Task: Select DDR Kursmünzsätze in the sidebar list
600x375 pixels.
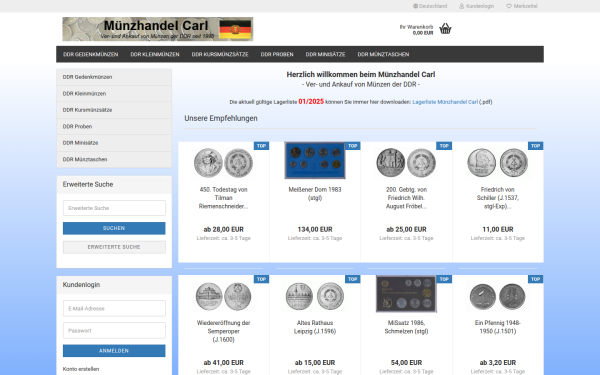Action: coord(114,110)
